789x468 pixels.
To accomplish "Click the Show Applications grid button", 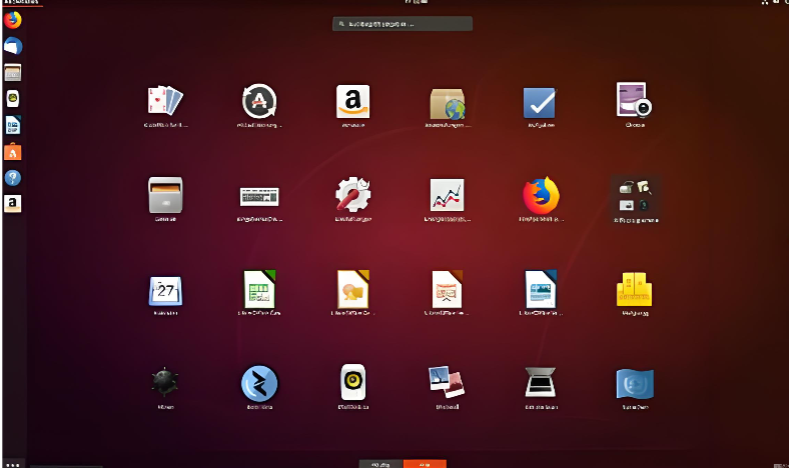I will [x=13, y=464].
